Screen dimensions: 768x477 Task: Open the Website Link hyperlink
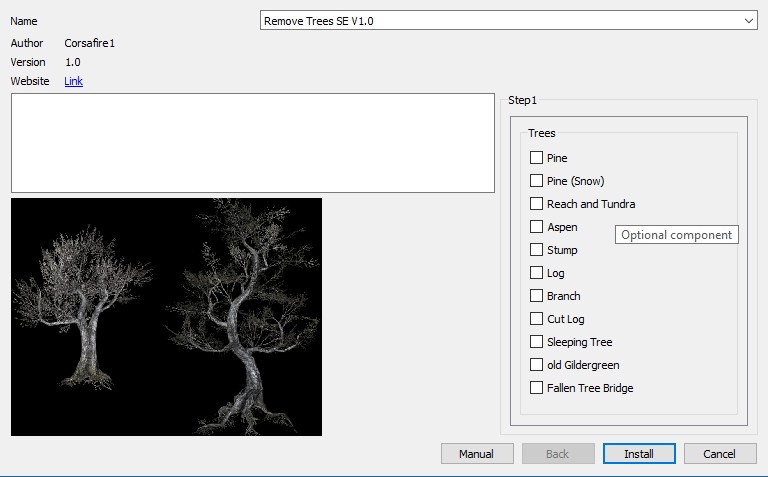coord(73,81)
